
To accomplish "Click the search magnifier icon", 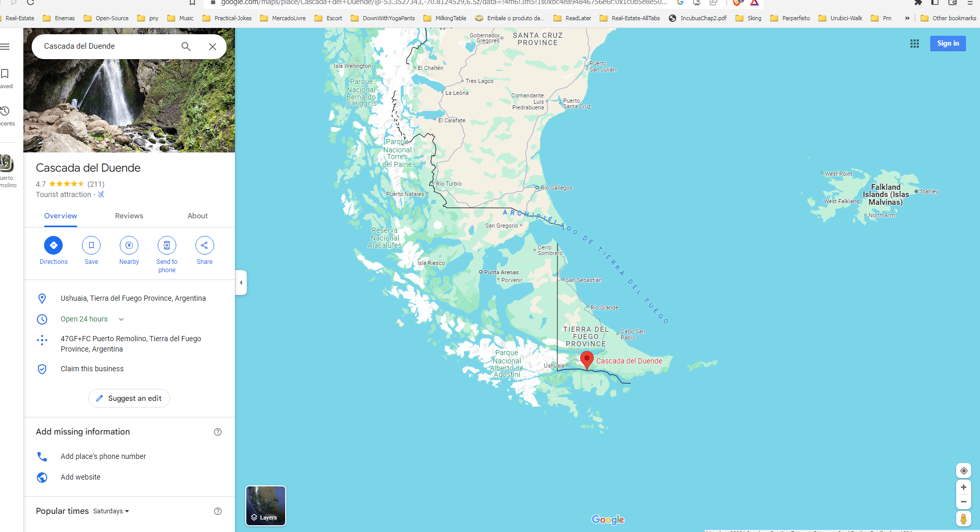I will 186,47.
